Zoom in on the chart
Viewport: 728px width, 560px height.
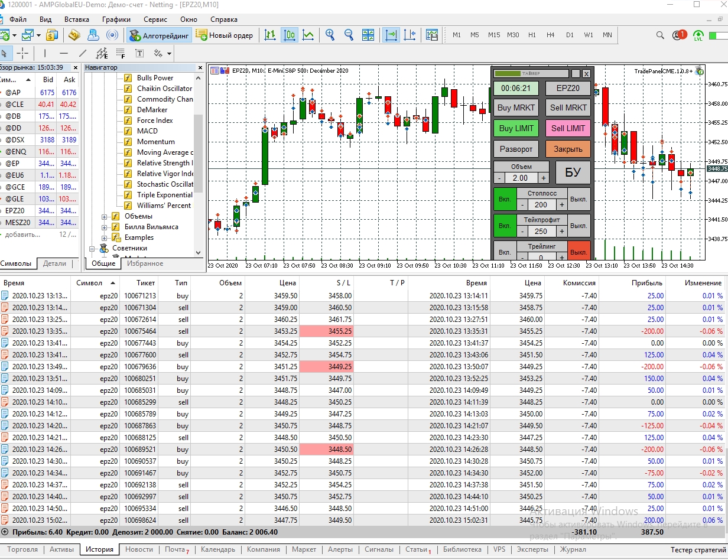330,35
